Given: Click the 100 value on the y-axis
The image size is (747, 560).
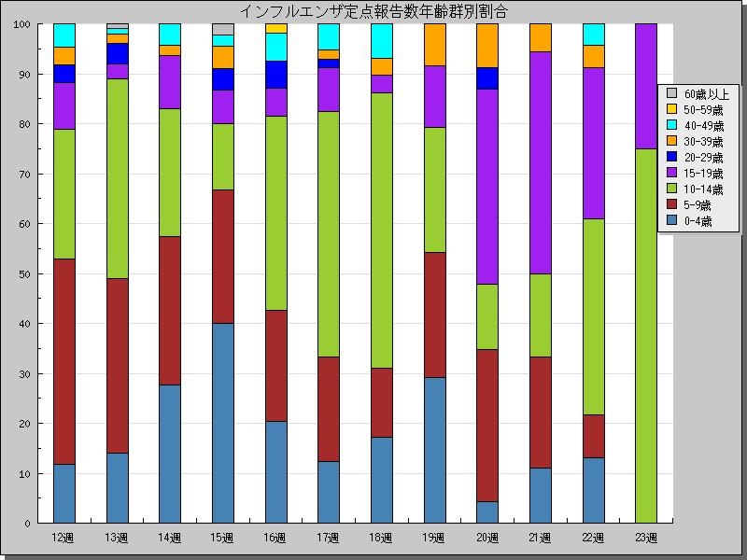Looking at the screenshot, I should (x=21, y=24).
